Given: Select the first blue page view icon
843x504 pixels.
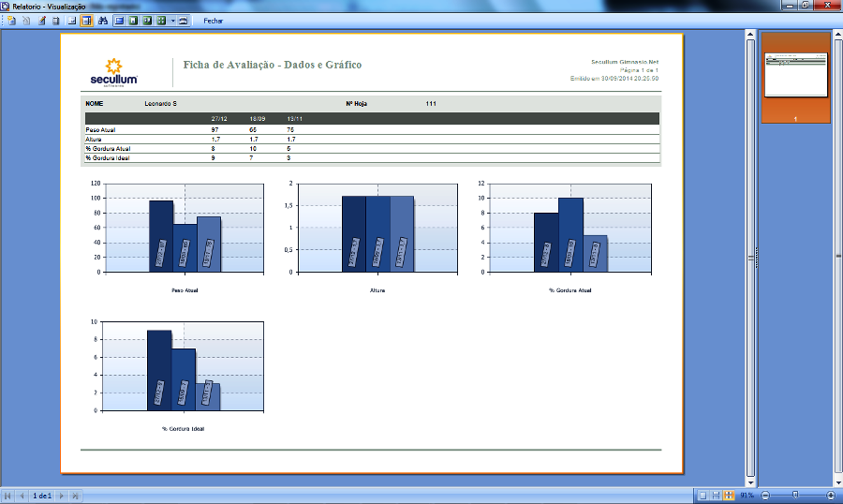Looking at the screenshot, I should pyautogui.click(x=119, y=20).
